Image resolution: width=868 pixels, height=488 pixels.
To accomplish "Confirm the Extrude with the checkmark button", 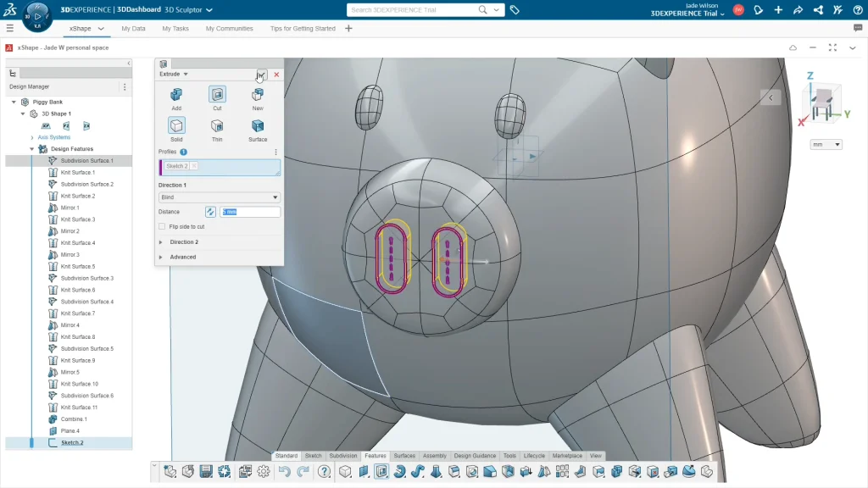I will coord(262,75).
